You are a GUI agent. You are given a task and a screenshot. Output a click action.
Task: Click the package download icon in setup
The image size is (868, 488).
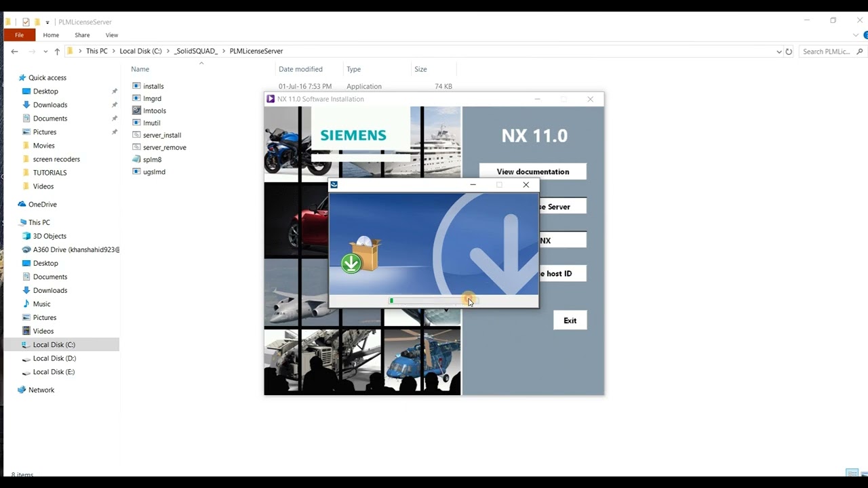pyautogui.click(x=362, y=255)
